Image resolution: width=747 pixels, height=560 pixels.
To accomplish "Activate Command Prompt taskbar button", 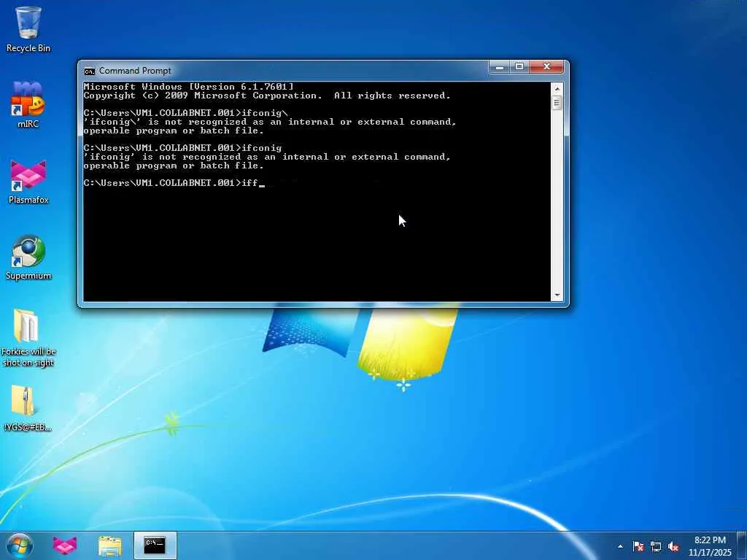I will 155,545.
